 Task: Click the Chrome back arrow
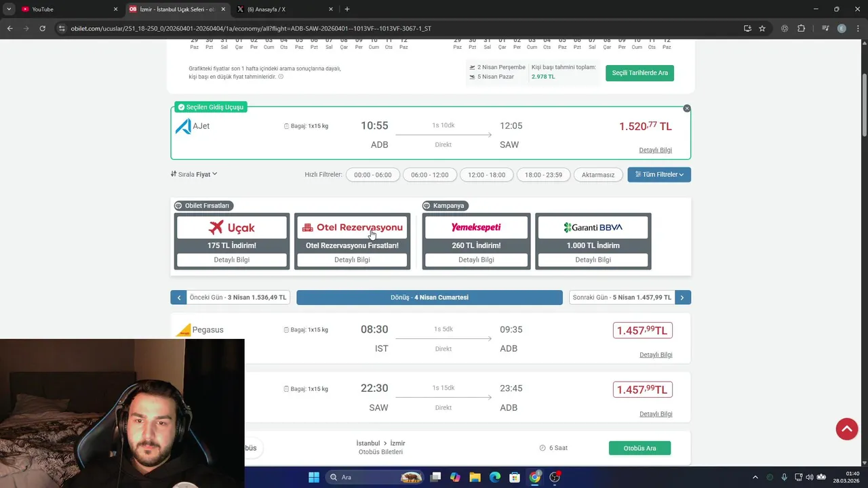pyautogui.click(x=9, y=28)
